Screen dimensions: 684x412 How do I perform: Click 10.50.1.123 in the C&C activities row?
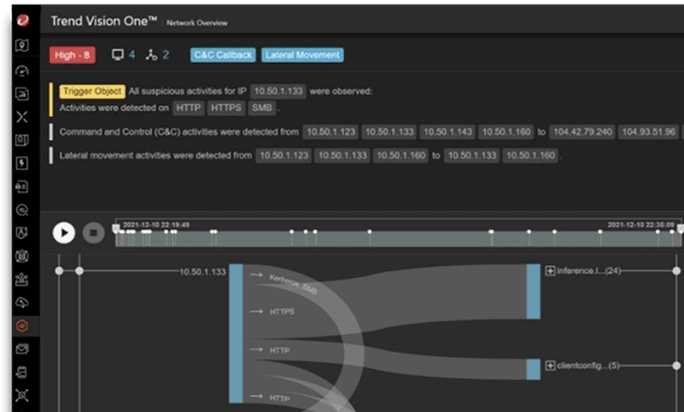coord(331,132)
